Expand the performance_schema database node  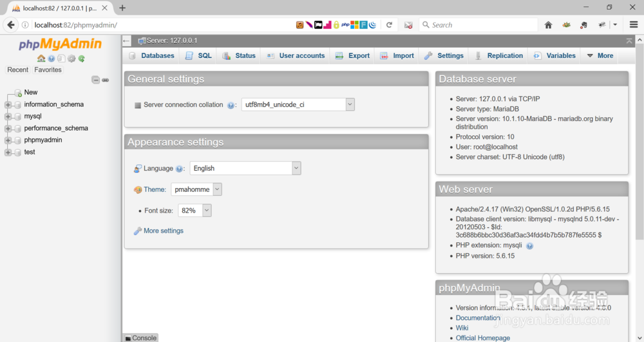[x=8, y=129]
